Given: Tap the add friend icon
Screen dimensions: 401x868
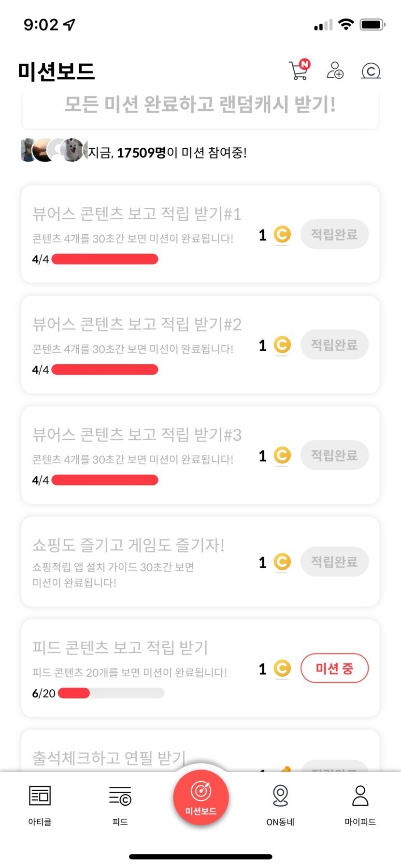Looking at the screenshot, I should click(x=335, y=71).
